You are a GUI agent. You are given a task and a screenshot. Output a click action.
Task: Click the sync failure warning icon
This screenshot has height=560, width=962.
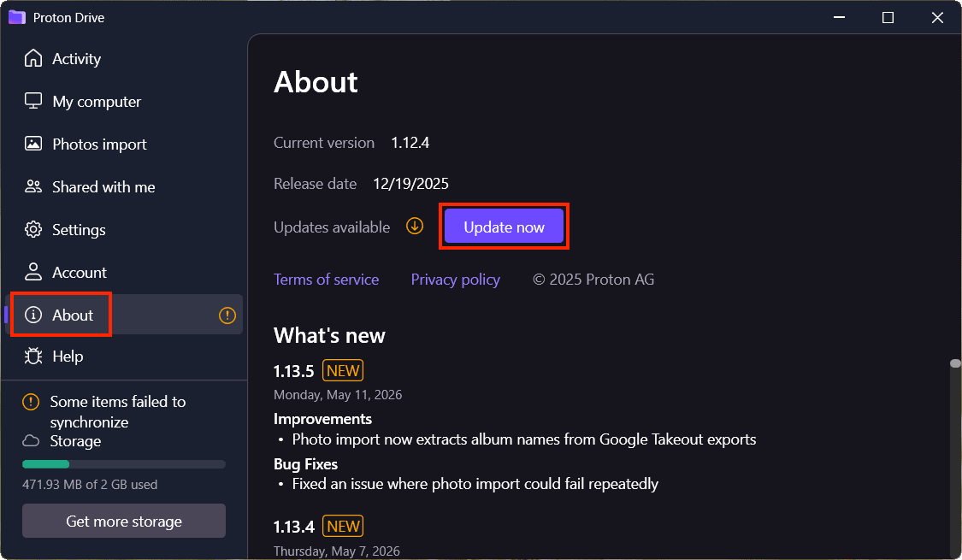coord(31,402)
